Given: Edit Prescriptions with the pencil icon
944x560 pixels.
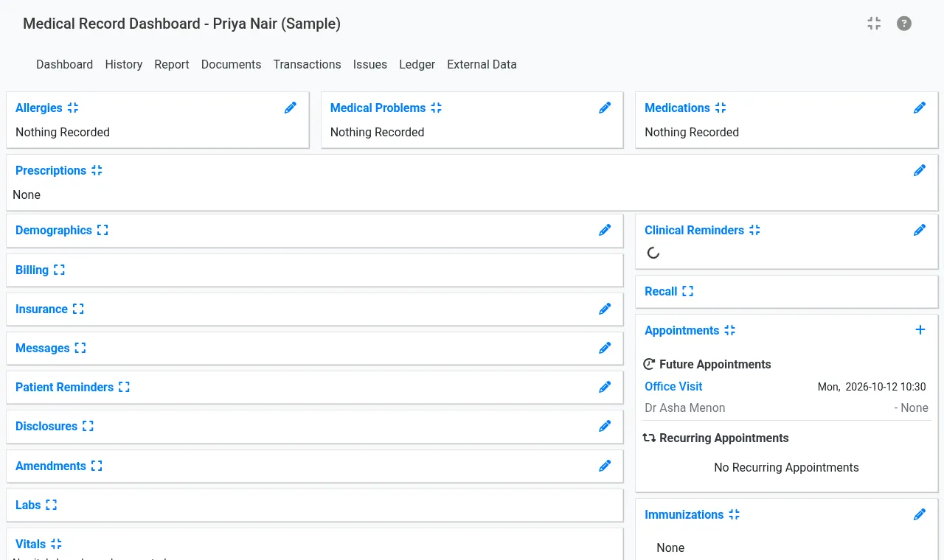Looking at the screenshot, I should tap(920, 170).
